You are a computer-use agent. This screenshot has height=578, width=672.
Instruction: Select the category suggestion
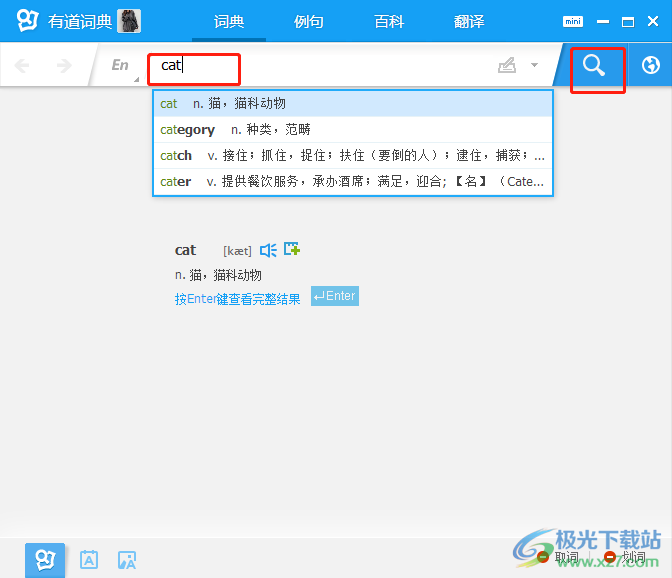(353, 129)
